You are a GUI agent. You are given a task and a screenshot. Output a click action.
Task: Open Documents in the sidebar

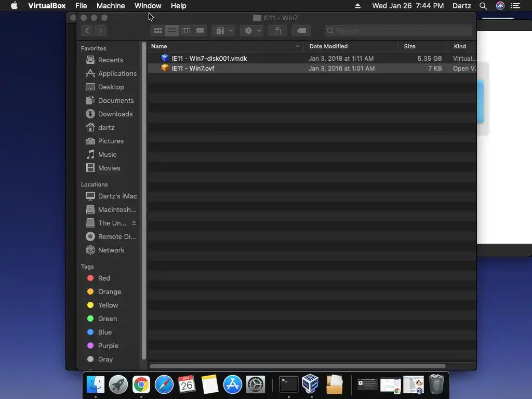pos(110,100)
